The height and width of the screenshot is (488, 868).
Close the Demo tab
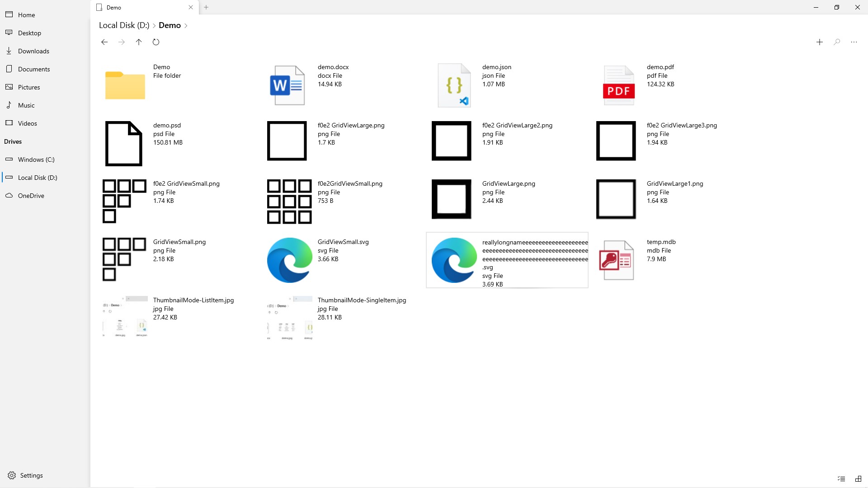tap(191, 7)
